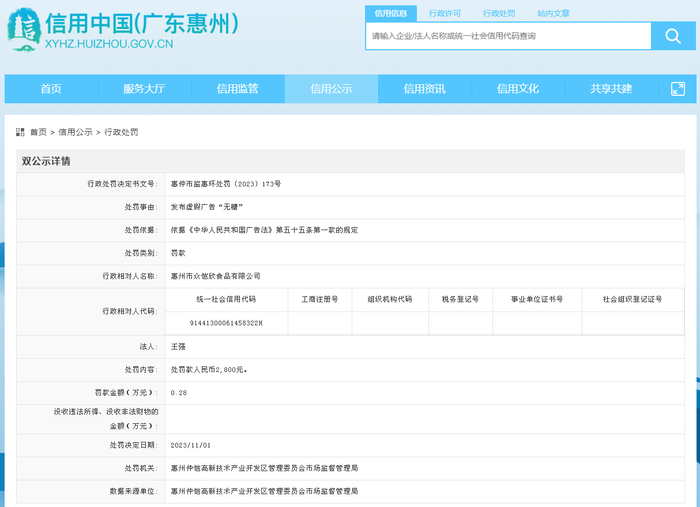Select the 信用信息 search tab
This screenshot has height=507, width=700.
(x=391, y=14)
